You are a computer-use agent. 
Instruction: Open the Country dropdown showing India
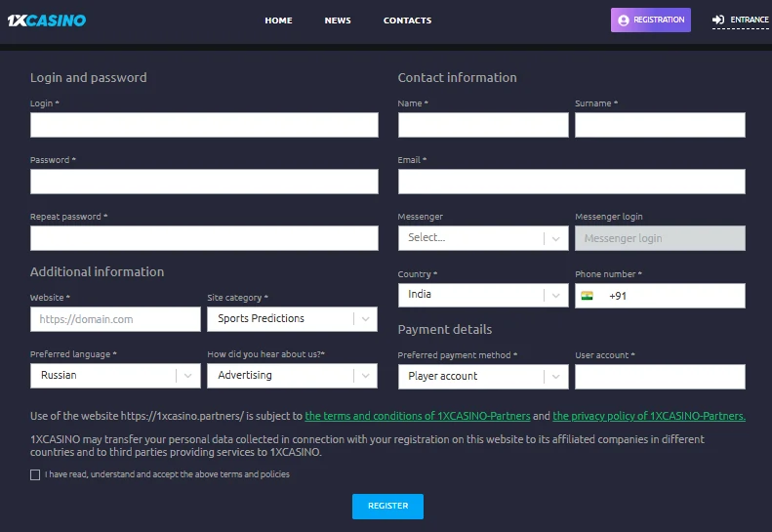click(x=483, y=295)
